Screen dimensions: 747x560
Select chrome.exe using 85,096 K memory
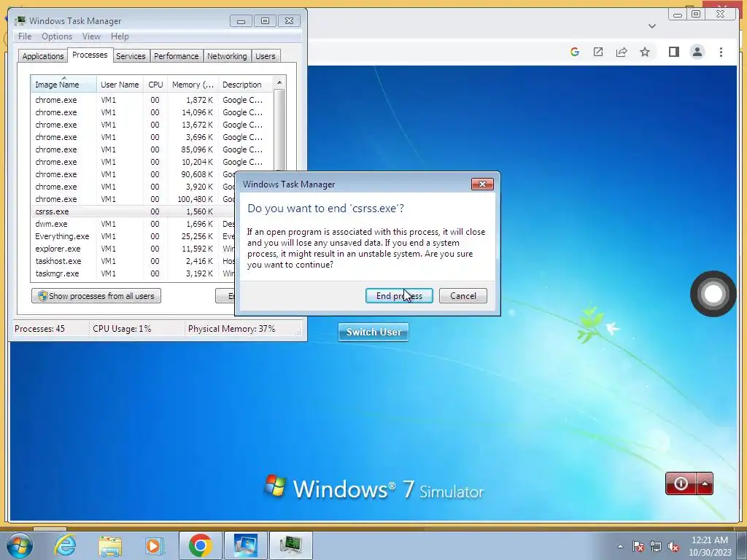[x=152, y=149]
